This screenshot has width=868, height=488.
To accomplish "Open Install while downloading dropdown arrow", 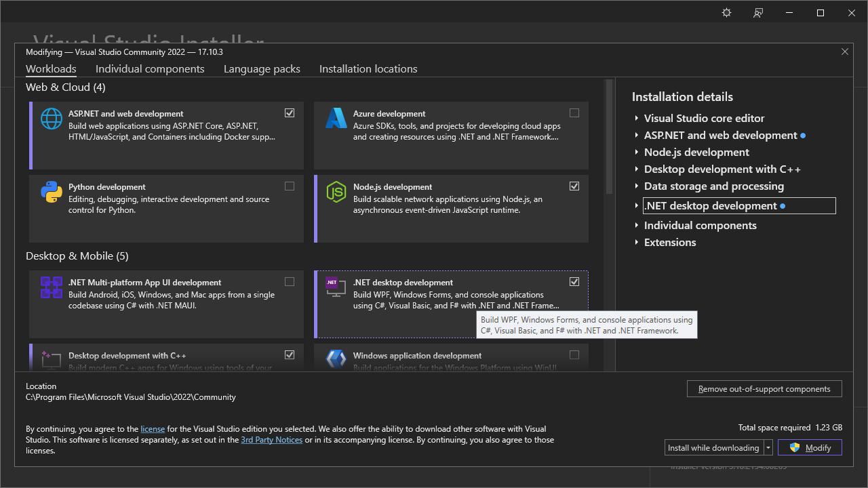I will [768, 447].
